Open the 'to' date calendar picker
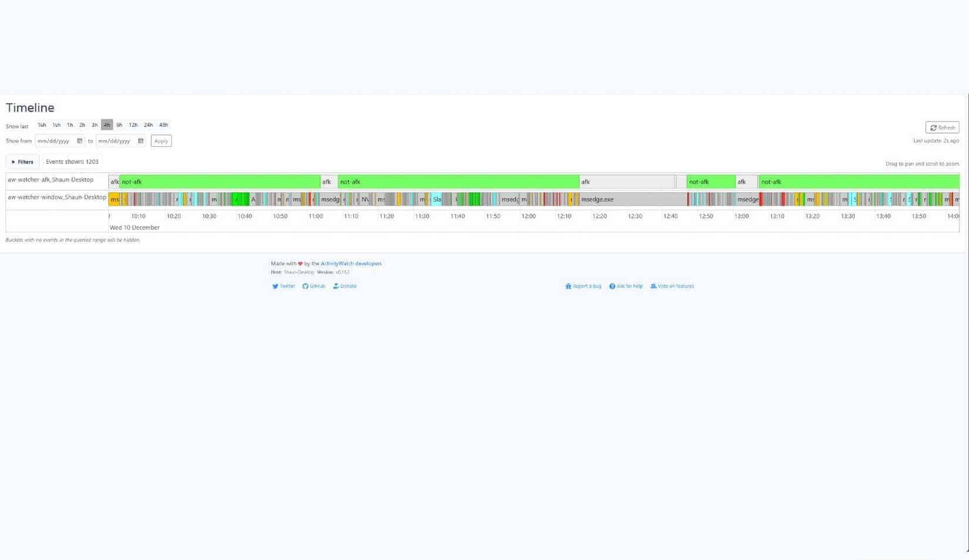The height and width of the screenshot is (560, 969). click(140, 141)
